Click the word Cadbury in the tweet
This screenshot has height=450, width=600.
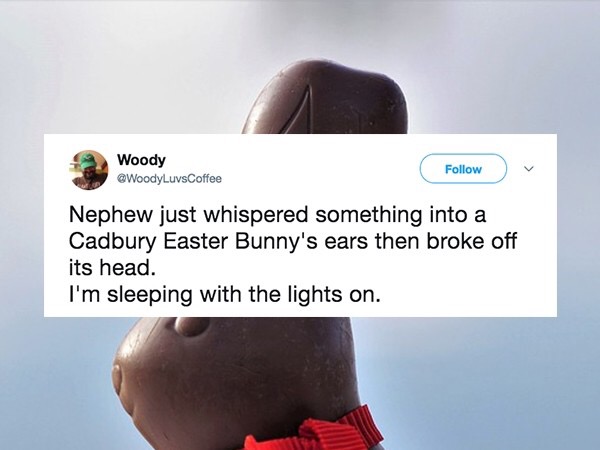112,241
